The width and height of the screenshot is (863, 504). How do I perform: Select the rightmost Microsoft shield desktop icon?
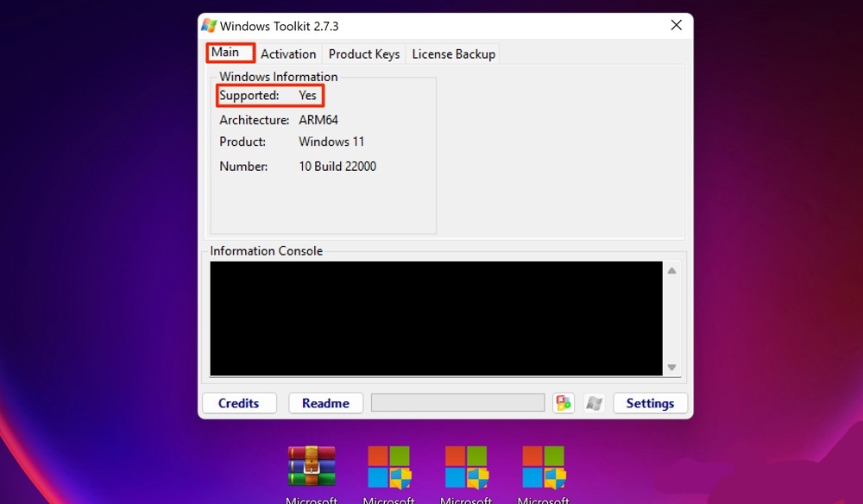tap(544, 467)
